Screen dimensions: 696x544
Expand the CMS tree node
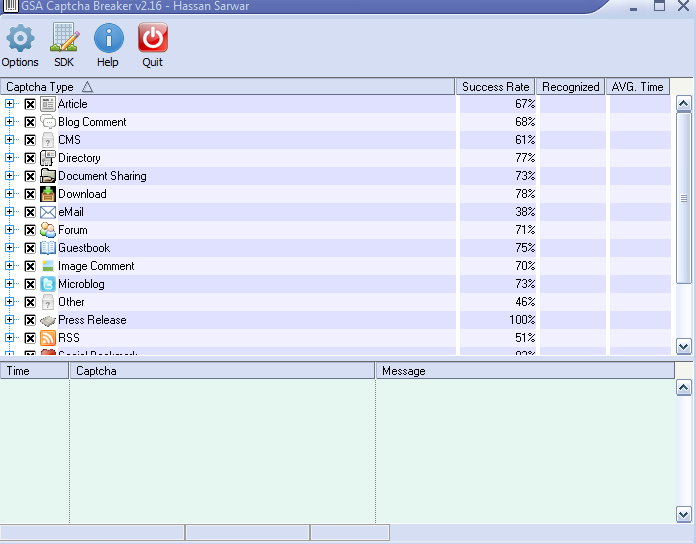point(9,139)
